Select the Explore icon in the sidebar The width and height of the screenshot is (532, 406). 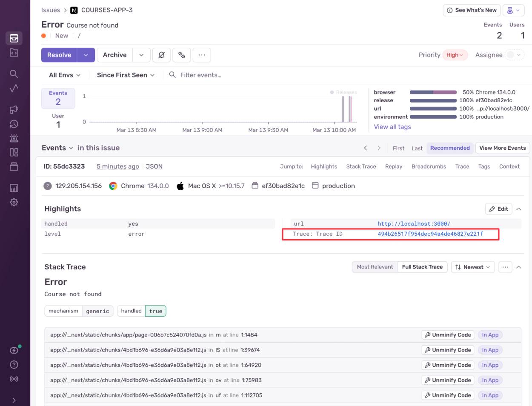(14, 52)
